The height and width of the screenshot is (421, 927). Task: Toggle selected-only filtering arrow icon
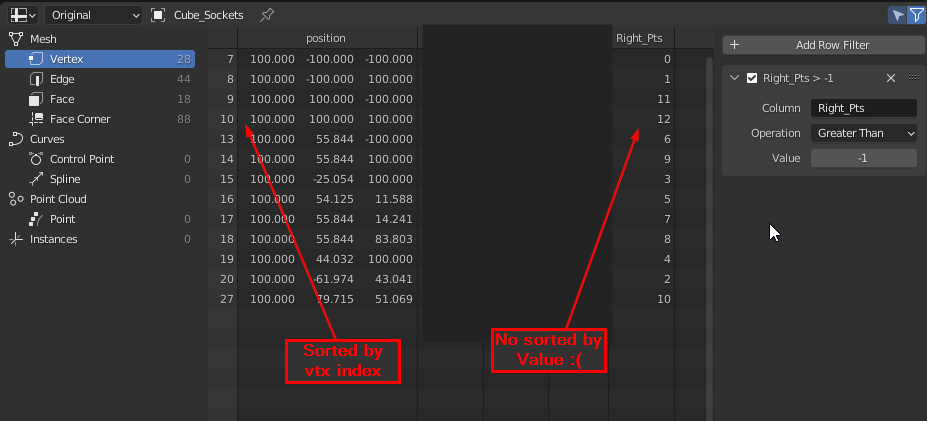(x=897, y=15)
